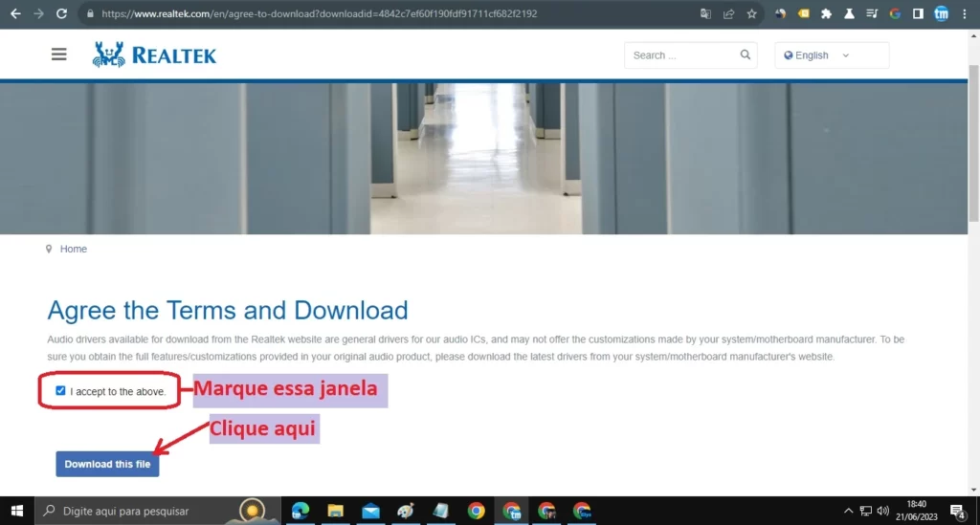Click the yellow tag extension icon
Screen dimensions: 980x525
coord(804,13)
